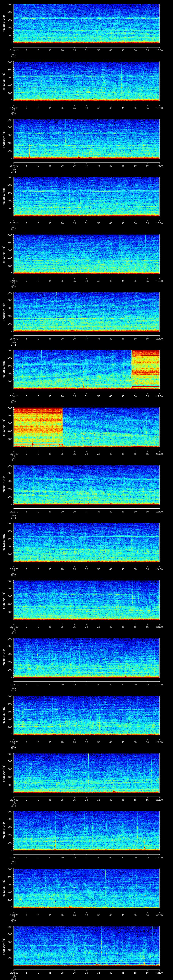The width and height of the screenshot is (173, 980).
Task: Open the spectrogram panel starting at 0:19:00
Action: (86, 312)
